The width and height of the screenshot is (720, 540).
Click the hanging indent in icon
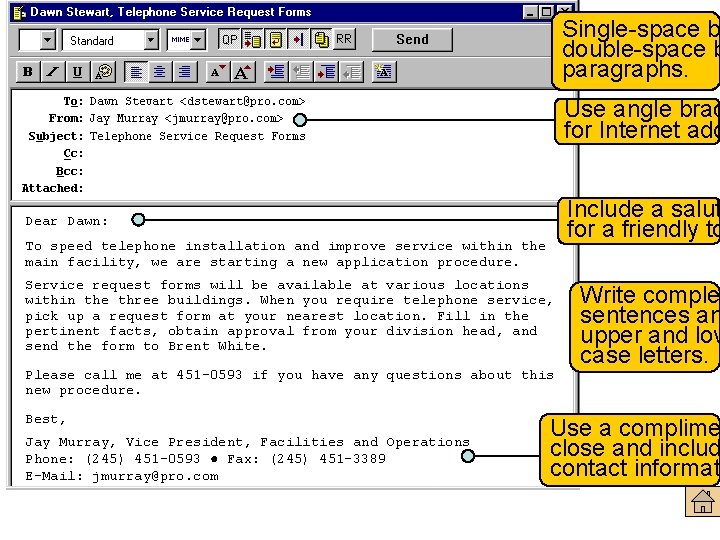tap(326, 72)
